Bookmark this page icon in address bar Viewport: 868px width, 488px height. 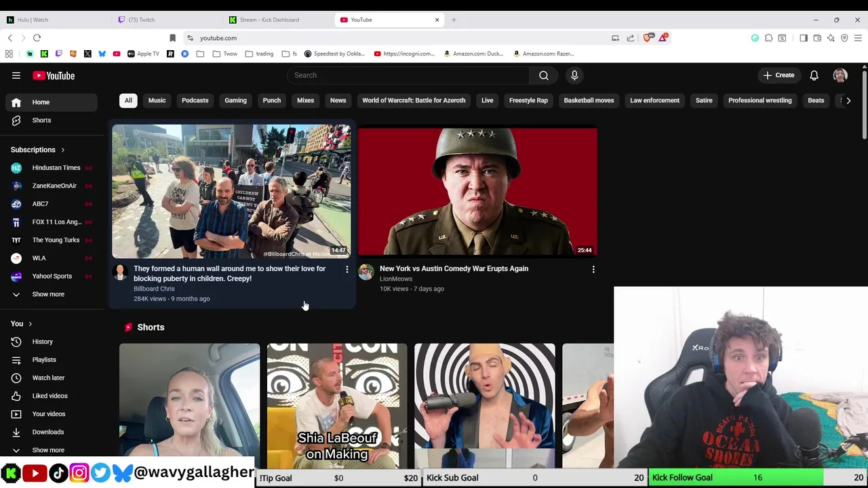[x=172, y=38]
